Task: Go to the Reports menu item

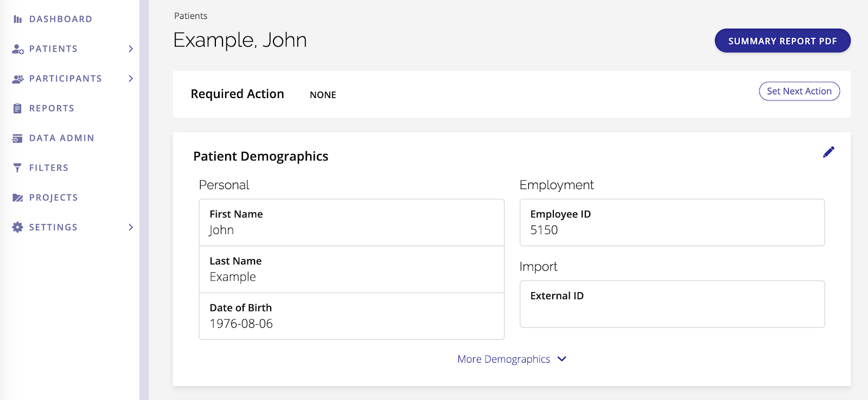Action: point(52,108)
